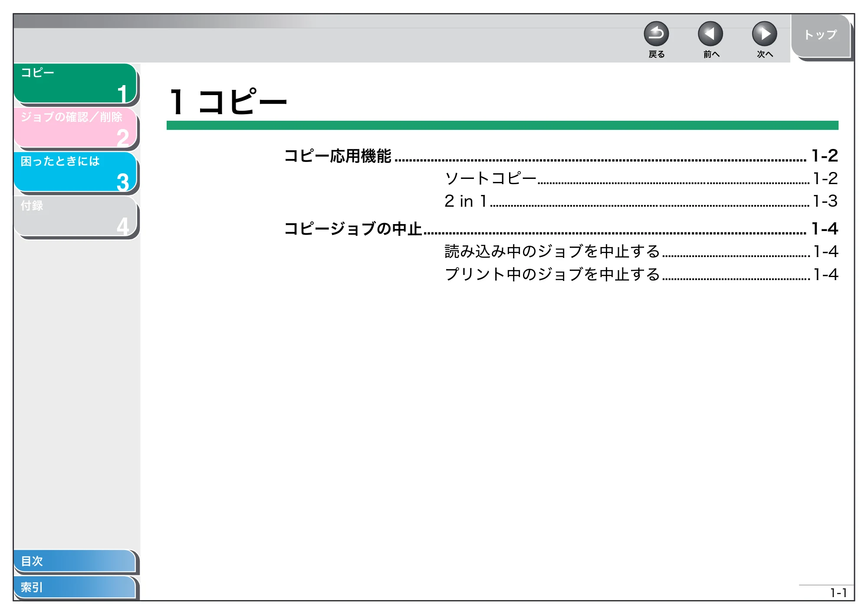
Task: Click the 戻る (back) round arrow icon
Action: [x=656, y=34]
